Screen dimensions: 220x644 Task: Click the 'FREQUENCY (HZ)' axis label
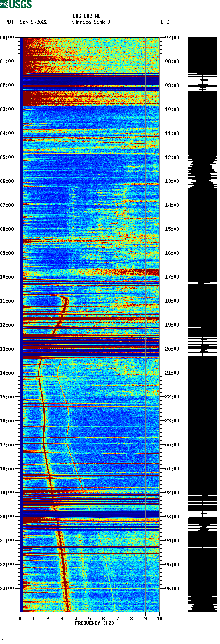coord(94,623)
